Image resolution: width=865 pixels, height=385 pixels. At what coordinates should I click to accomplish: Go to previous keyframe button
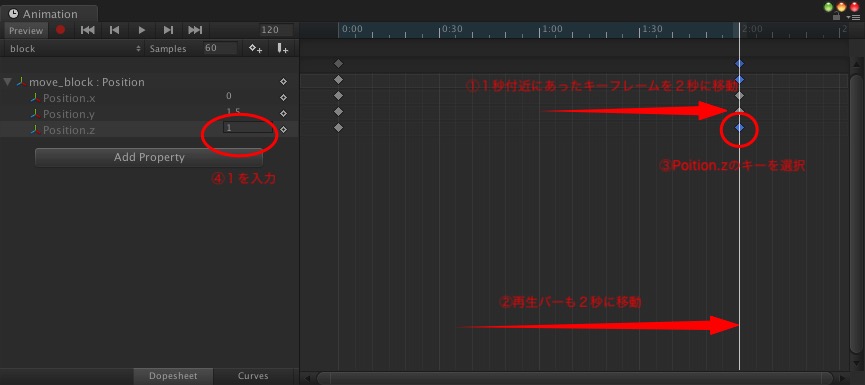(x=114, y=30)
